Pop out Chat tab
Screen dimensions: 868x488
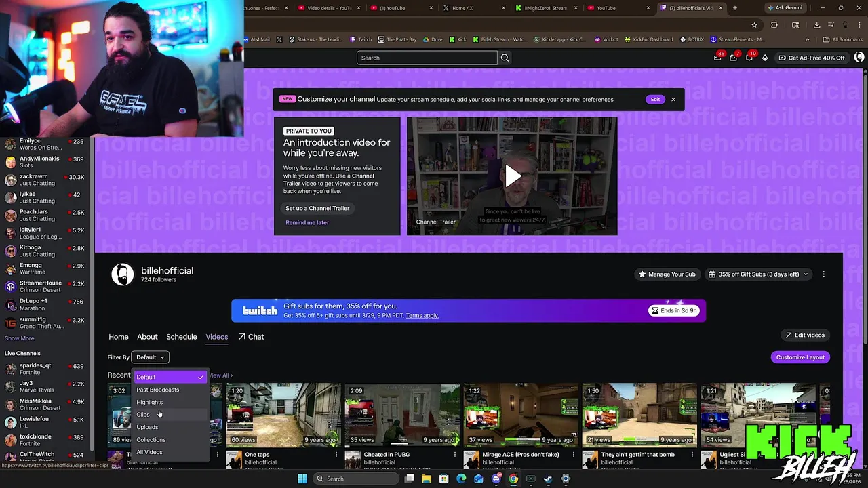click(251, 337)
